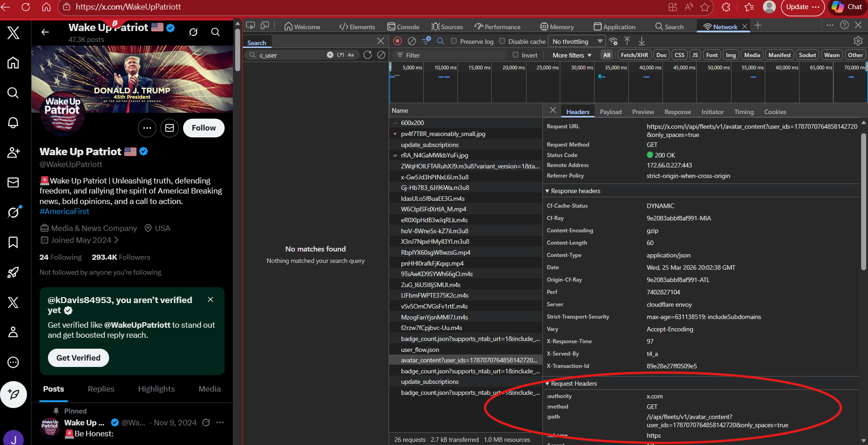Expand Joined May 2024 chevron
This screenshot has height=445, width=868.
pos(116,240)
